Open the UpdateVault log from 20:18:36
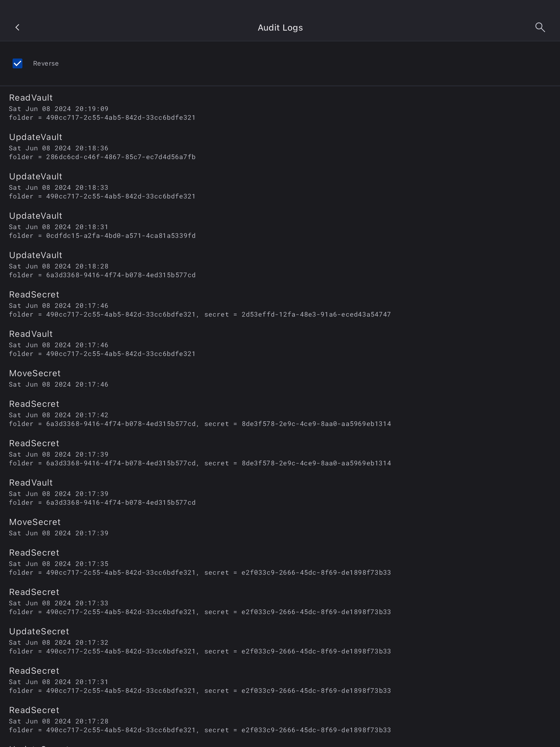This screenshot has height=747, width=560. [101, 147]
